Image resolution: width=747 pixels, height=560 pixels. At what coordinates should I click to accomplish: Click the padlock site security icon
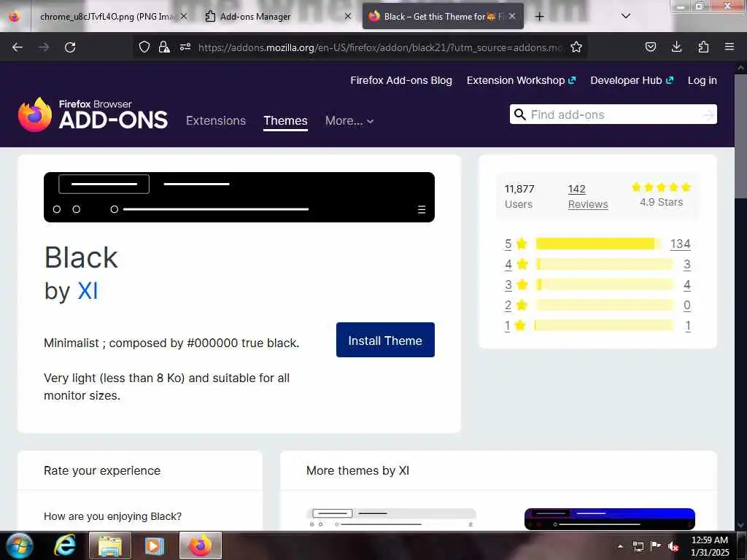[x=164, y=47]
